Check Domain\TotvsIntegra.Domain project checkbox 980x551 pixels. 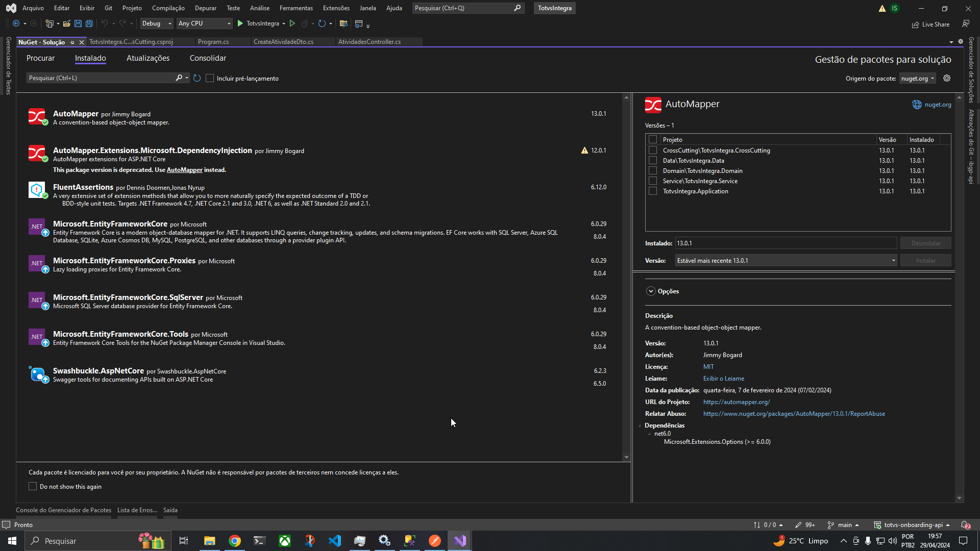point(653,171)
